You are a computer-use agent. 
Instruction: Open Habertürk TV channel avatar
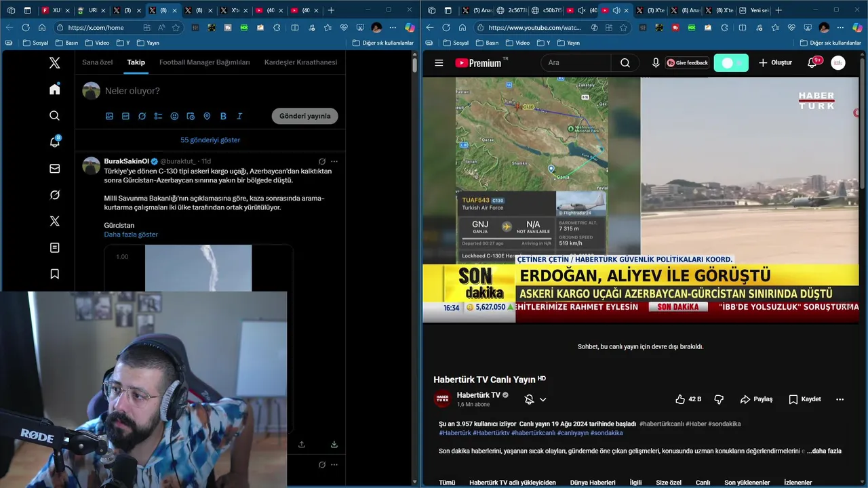click(442, 399)
